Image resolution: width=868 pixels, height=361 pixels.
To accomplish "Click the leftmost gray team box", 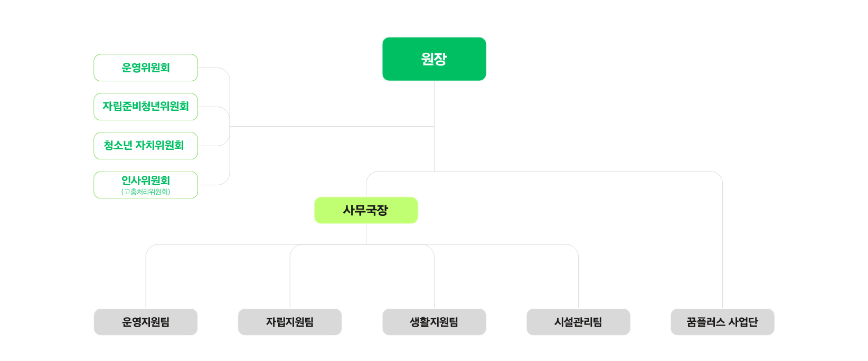I will (146, 322).
